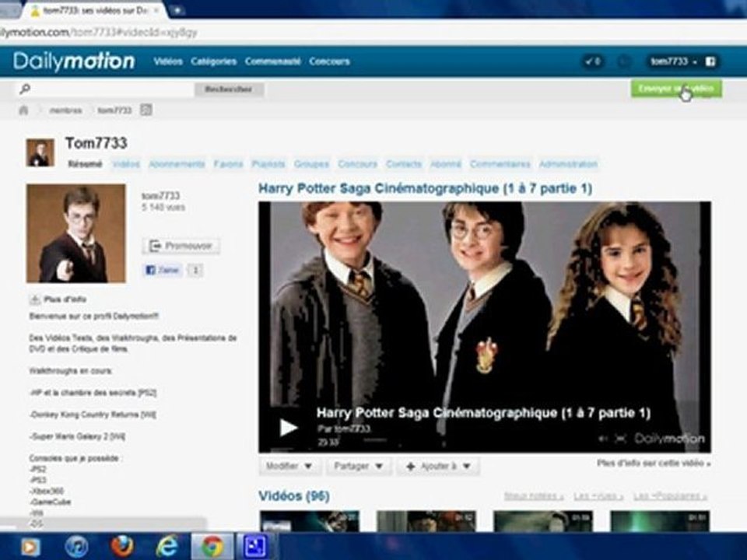Screen dimensions: 747x560
Task: Open the Catégories menu
Action: (x=213, y=61)
